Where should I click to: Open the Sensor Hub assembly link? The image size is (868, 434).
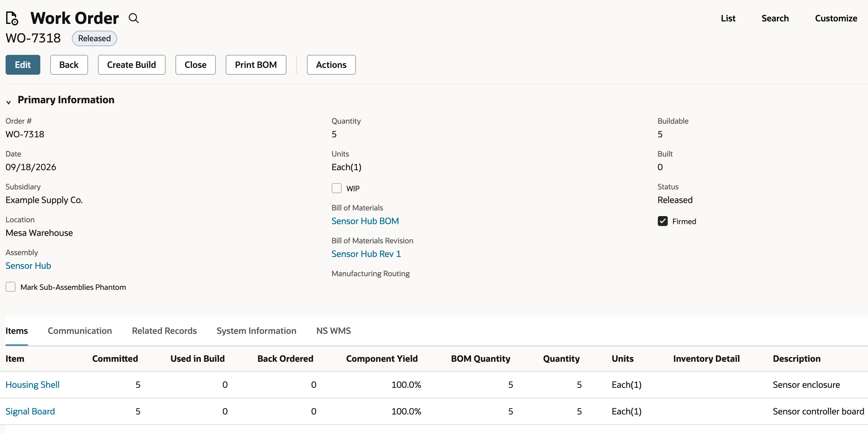[28, 266]
